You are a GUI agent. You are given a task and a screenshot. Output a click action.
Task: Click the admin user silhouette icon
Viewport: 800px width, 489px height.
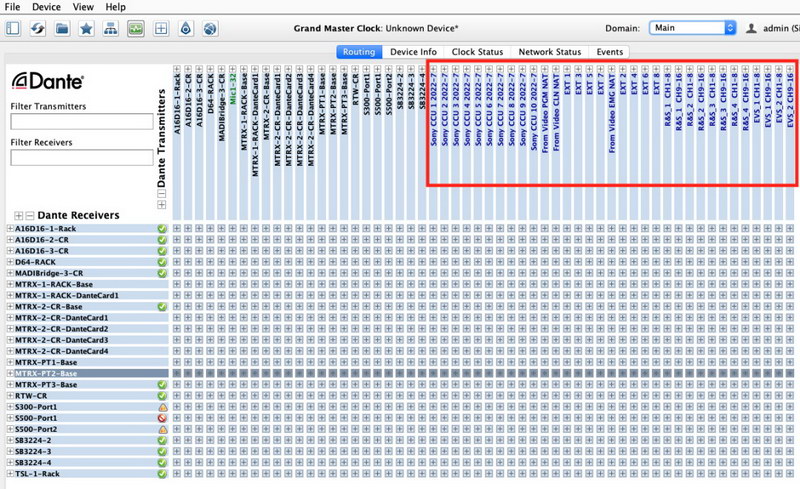(751, 28)
